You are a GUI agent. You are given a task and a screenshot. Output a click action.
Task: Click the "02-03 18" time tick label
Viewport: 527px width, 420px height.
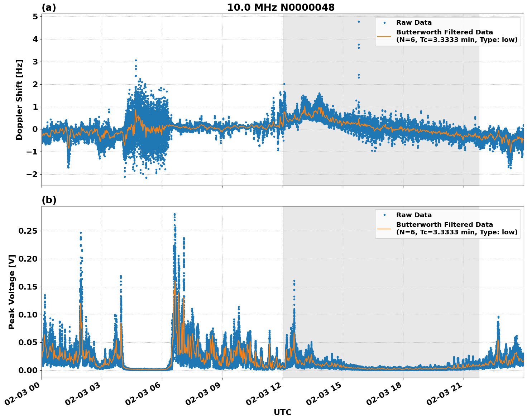coord(384,393)
